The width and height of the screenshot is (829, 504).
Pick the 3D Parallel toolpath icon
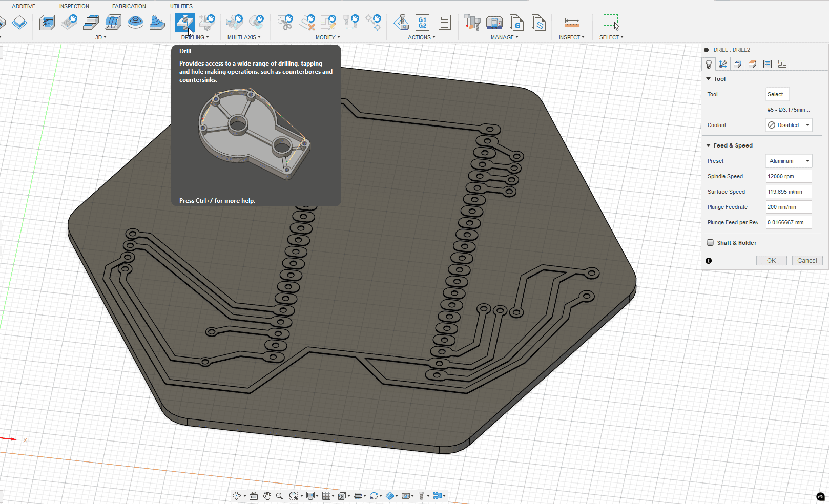(113, 23)
